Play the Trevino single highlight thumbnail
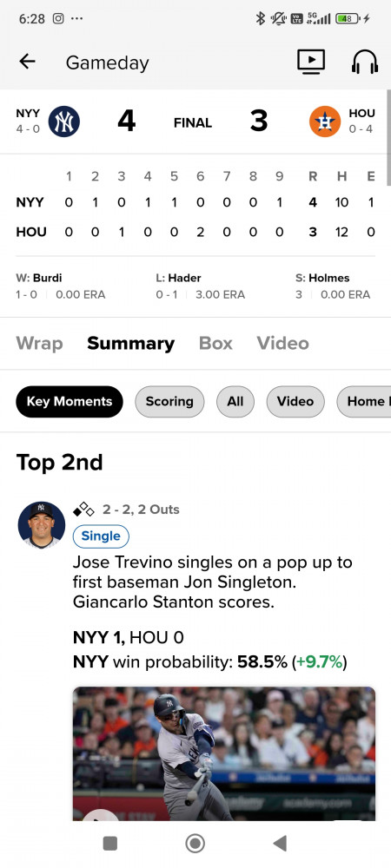 (224, 753)
